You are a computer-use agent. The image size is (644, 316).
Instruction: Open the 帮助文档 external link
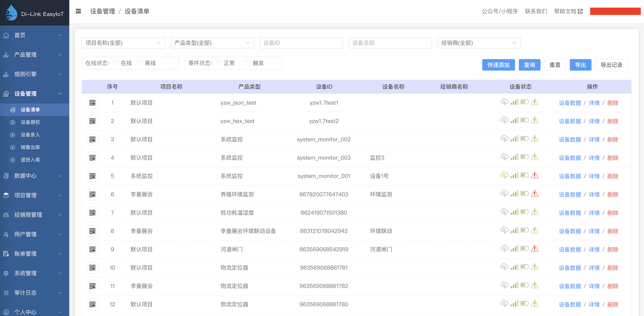[x=568, y=11]
